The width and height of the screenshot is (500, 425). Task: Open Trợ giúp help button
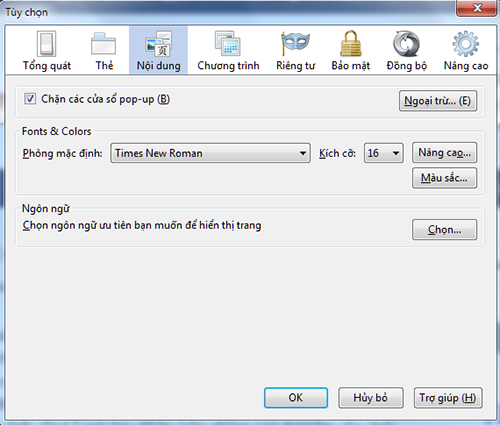[x=448, y=398]
